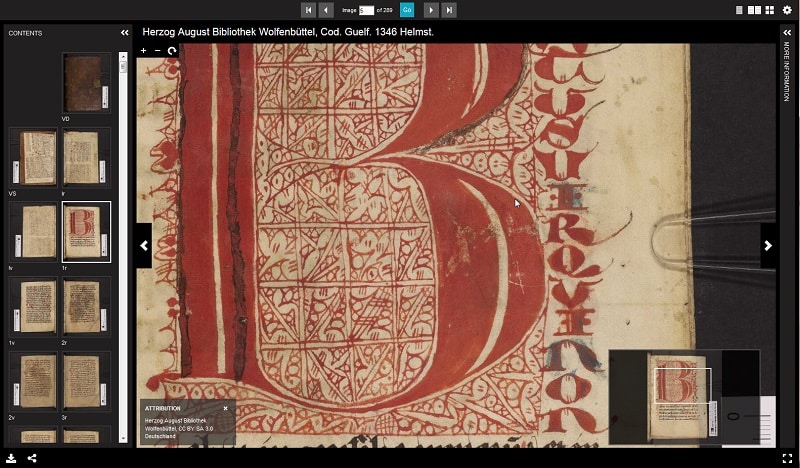The image size is (800, 468).
Task: Click the thumbnail list scrollbar handle
Action: pyautogui.click(x=123, y=67)
